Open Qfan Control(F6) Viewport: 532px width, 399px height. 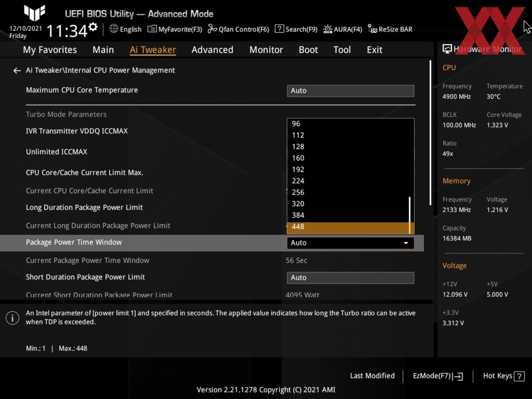(x=238, y=29)
